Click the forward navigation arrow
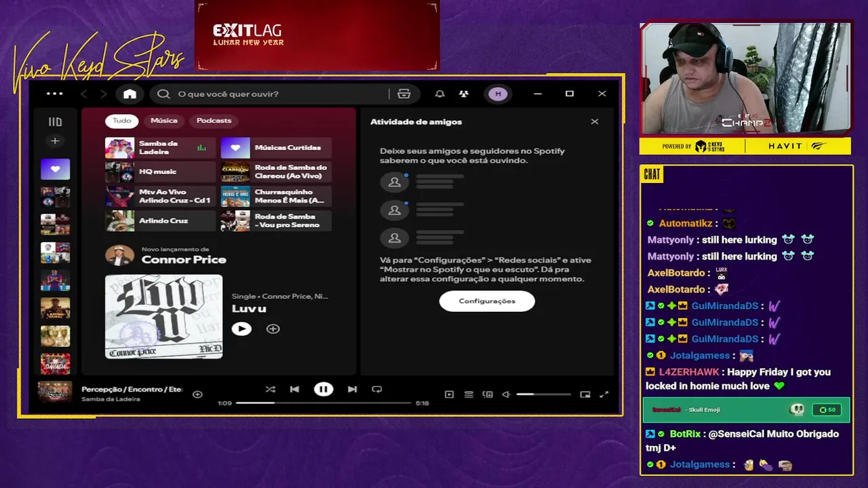The height and width of the screenshot is (488, 868). [103, 94]
